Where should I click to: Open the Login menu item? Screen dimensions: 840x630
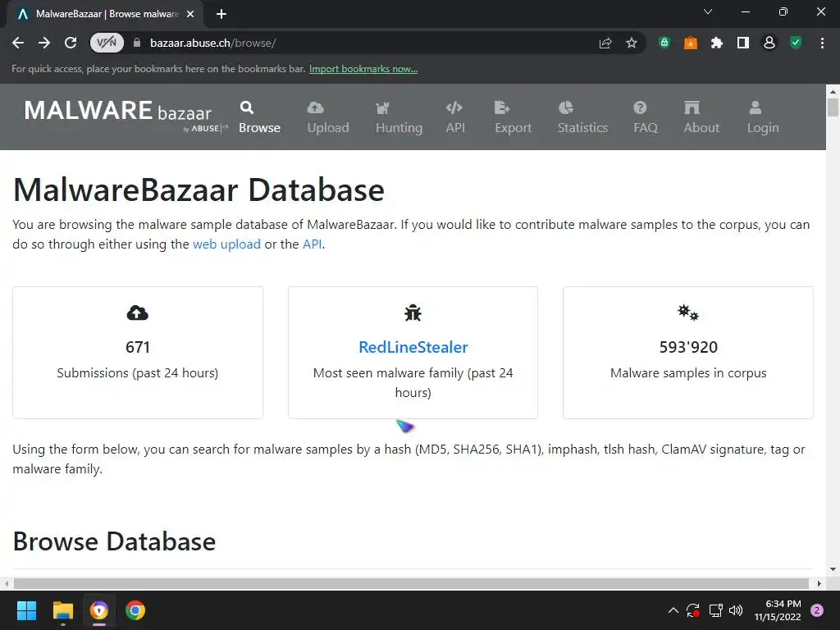(763, 127)
